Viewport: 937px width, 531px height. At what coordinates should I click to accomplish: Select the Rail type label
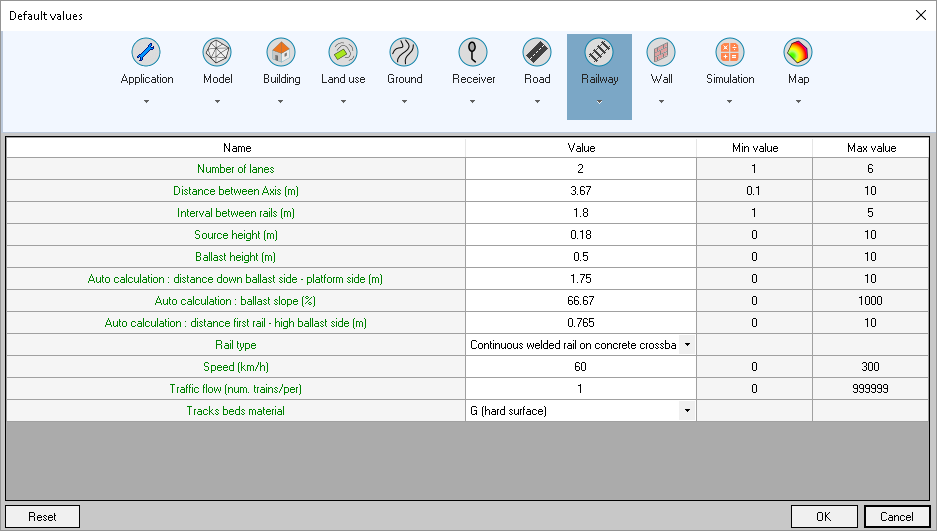pos(236,345)
